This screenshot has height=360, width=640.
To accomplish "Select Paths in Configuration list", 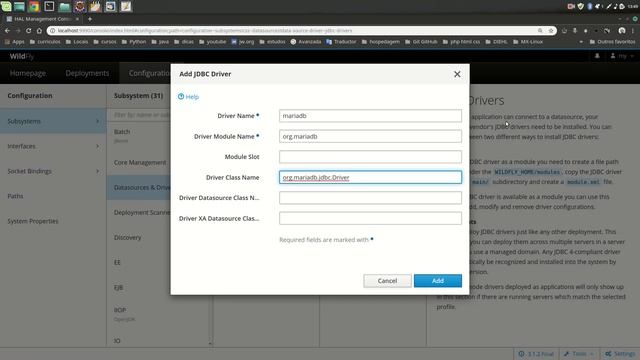I will coord(53,196).
